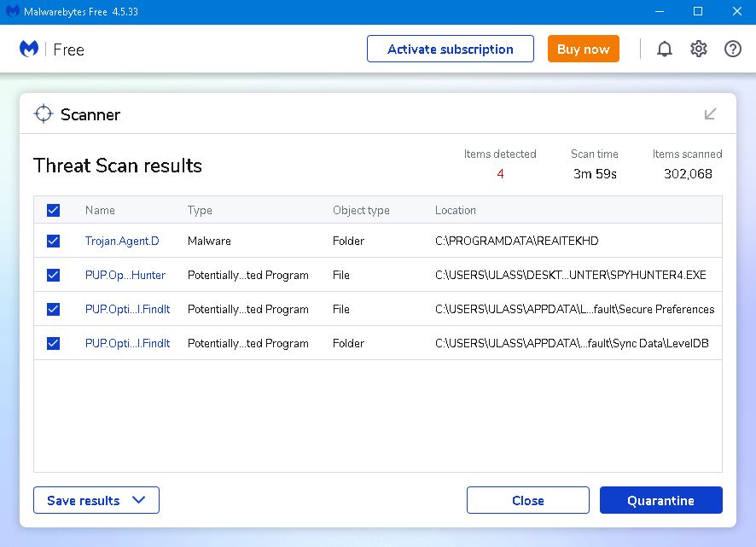Screen dimensions: 756x547
Task: Click the SPYHUNTER4.EXE location path
Action: tap(571, 275)
